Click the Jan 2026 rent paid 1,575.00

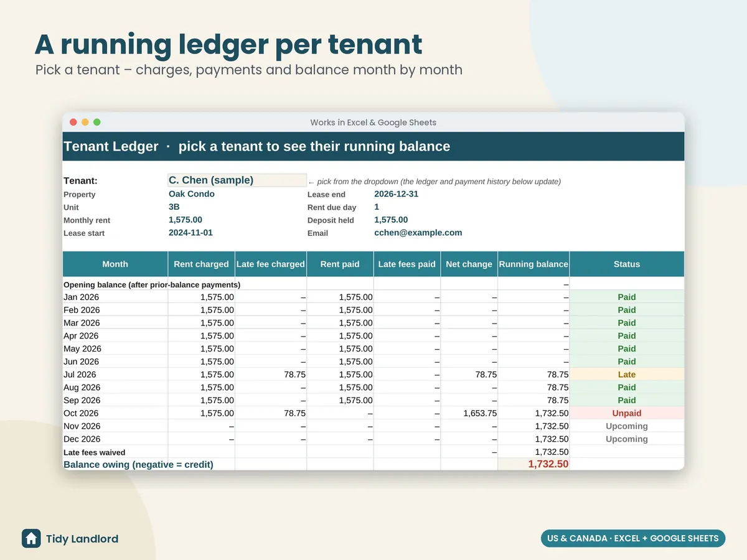tap(355, 297)
